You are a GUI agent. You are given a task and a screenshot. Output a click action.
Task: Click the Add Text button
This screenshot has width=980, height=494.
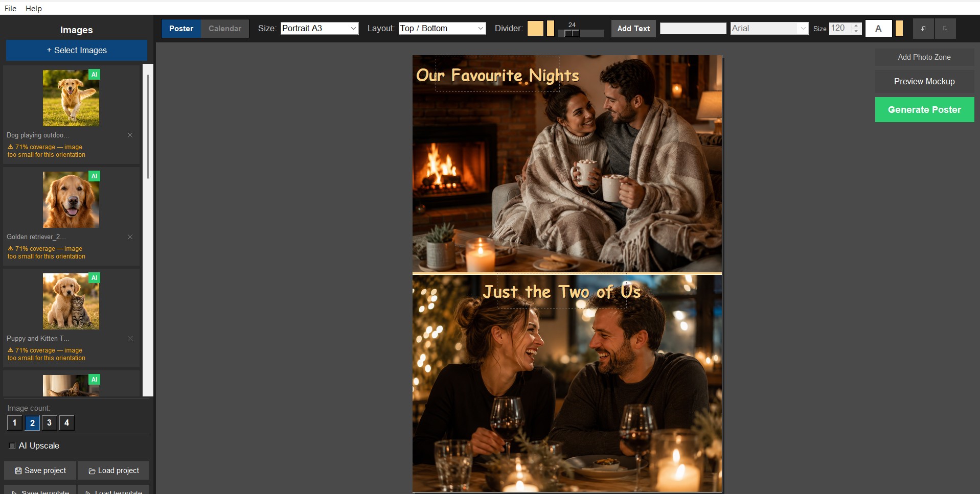pyautogui.click(x=633, y=29)
